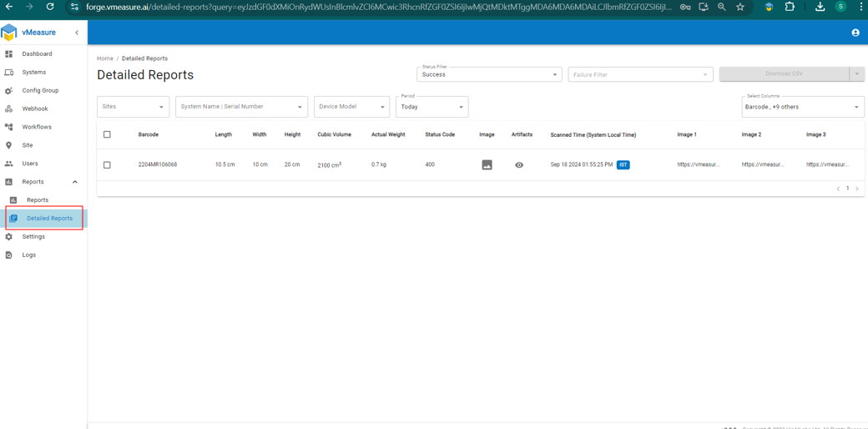Open browser zoom magnifier icon
The height and width of the screenshot is (429, 868).
pos(722,8)
